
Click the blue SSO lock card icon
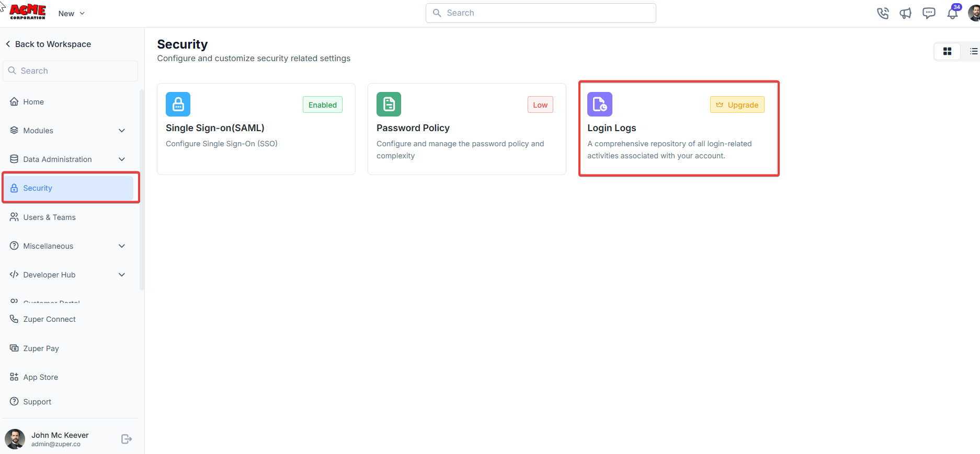click(178, 104)
